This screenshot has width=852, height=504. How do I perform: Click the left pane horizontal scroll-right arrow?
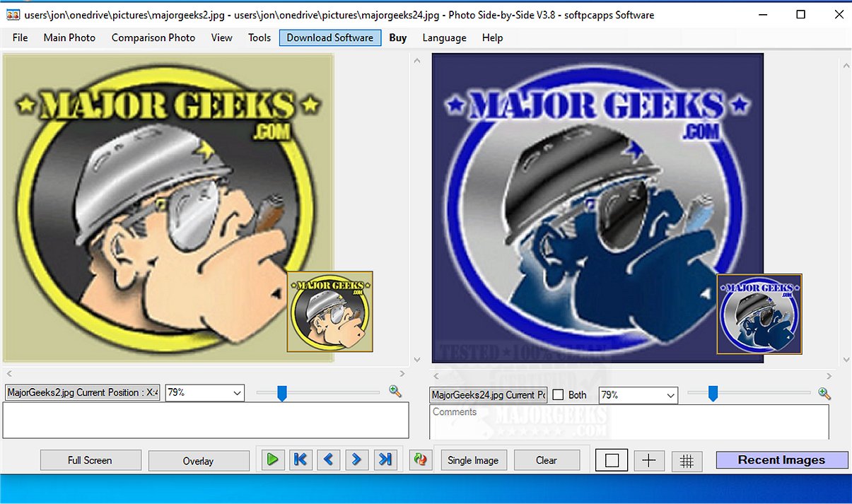click(402, 373)
